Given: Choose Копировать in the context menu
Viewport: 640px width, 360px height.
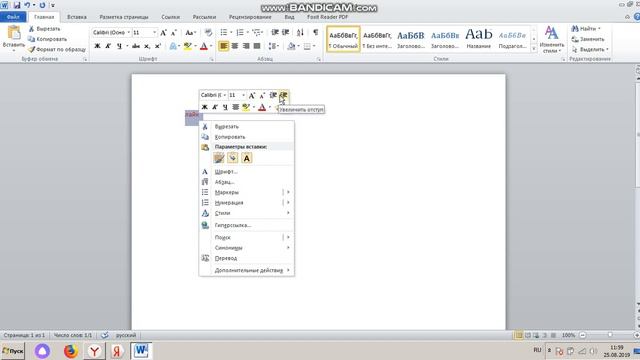Looking at the screenshot, I should pyautogui.click(x=247, y=137).
